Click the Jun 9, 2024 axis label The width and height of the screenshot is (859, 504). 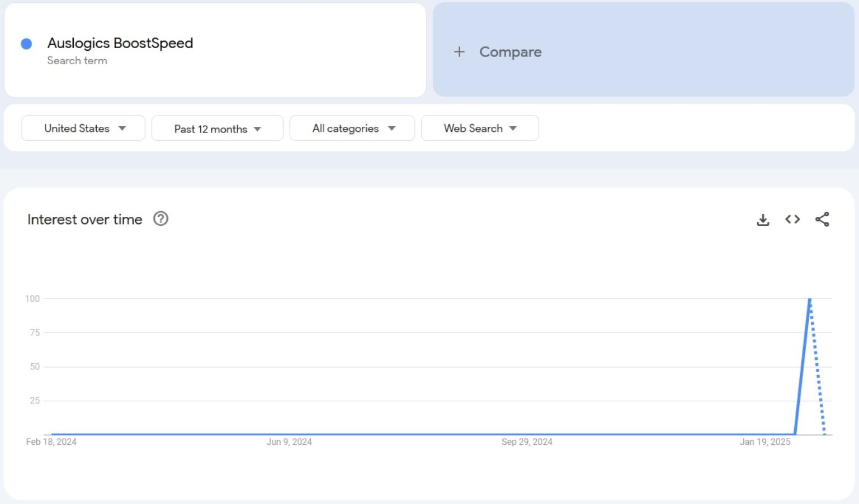(x=289, y=442)
